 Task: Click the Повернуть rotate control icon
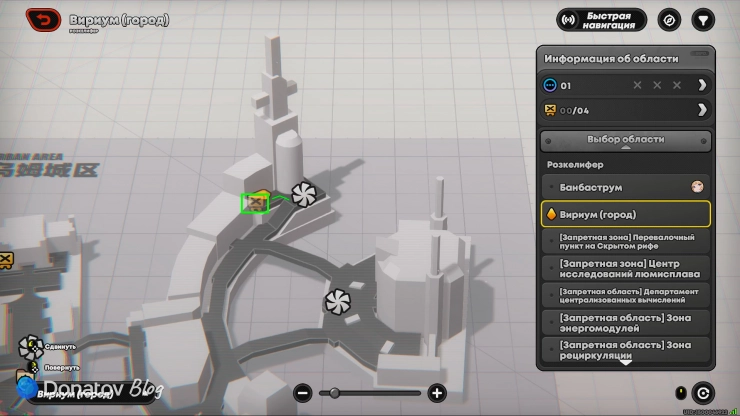pyautogui.click(x=33, y=367)
